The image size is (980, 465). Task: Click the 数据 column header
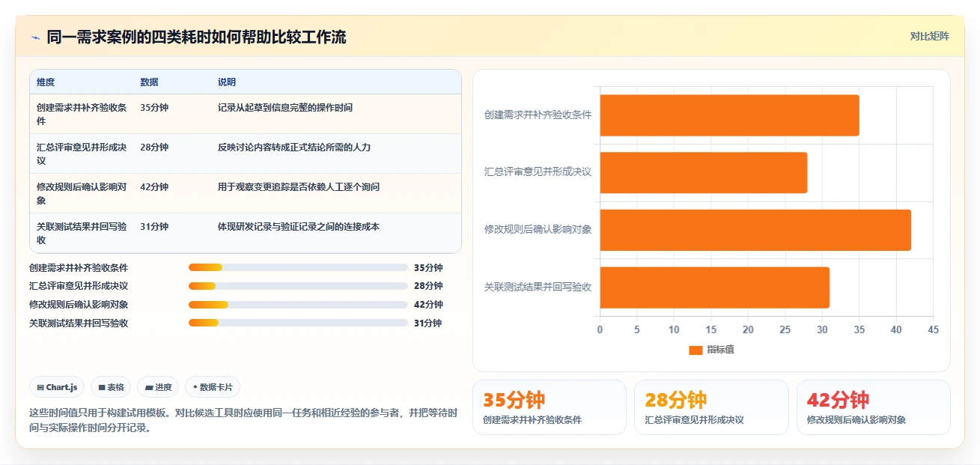pos(149,82)
